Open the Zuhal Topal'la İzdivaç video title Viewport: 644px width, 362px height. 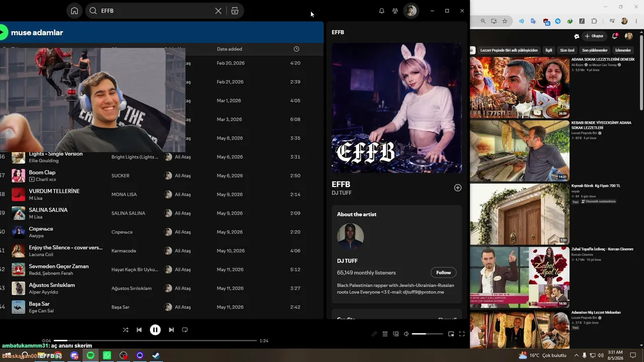click(602, 249)
